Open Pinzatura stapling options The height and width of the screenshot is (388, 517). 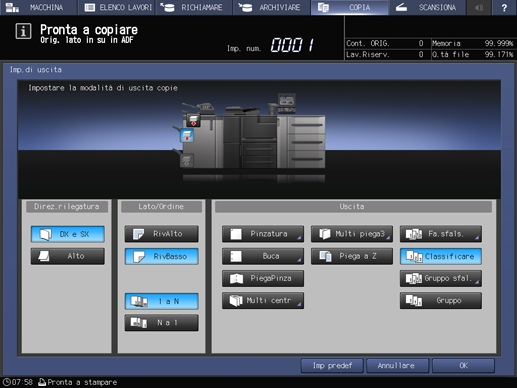[263, 234]
